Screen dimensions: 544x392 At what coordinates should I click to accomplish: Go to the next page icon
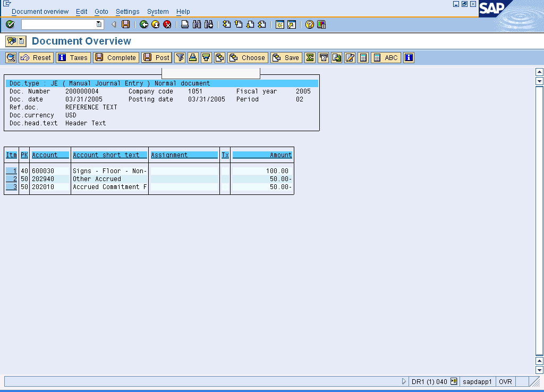[x=250, y=24]
